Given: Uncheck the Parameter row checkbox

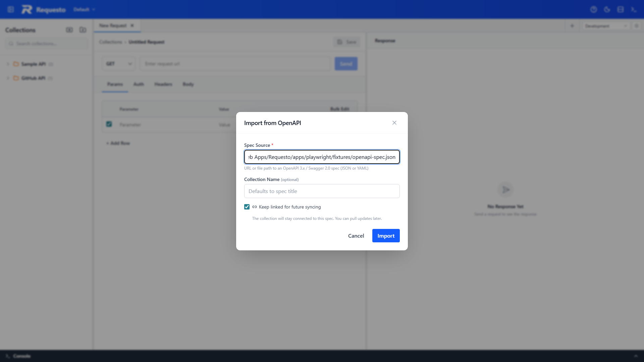Looking at the screenshot, I should point(109,124).
